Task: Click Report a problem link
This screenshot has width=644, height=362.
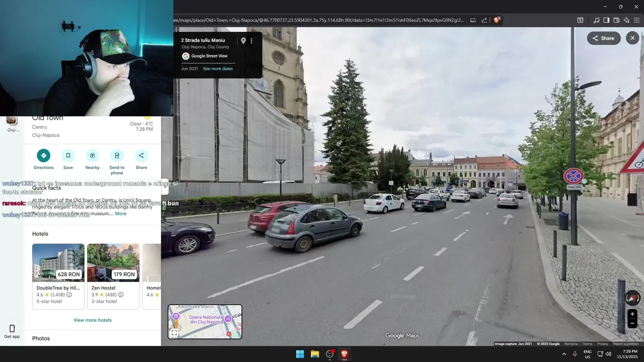Action: click(x=626, y=344)
